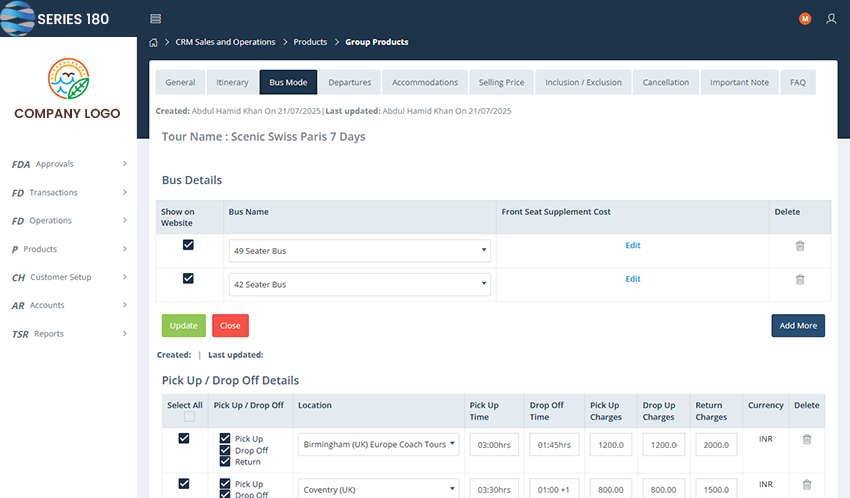This screenshot has width=850, height=498.
Task: Uncheck Return option for Birmingham row
Action: coord(225,462)
